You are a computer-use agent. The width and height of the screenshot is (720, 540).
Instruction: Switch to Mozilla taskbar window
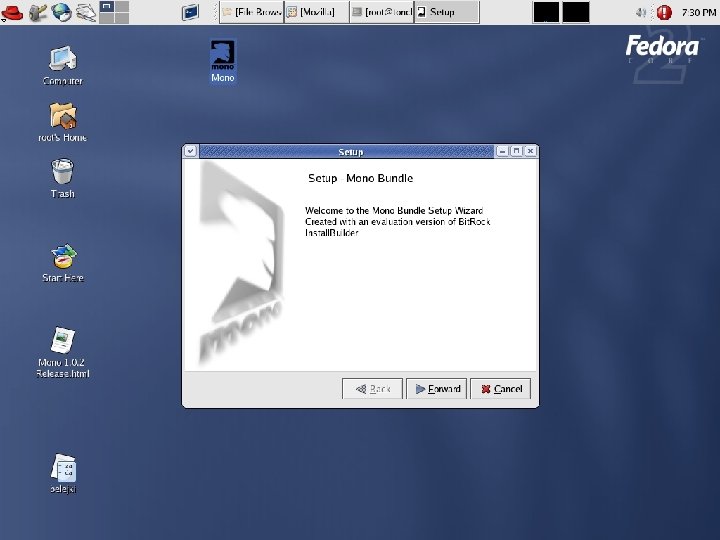click(316, 12)
